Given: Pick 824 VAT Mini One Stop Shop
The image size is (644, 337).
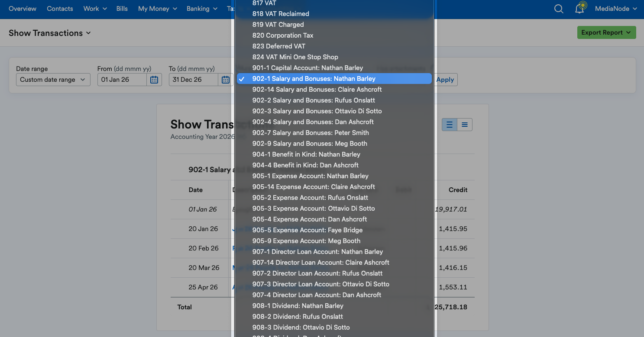Looking at the screenshot, I should [x=334, y=57].
